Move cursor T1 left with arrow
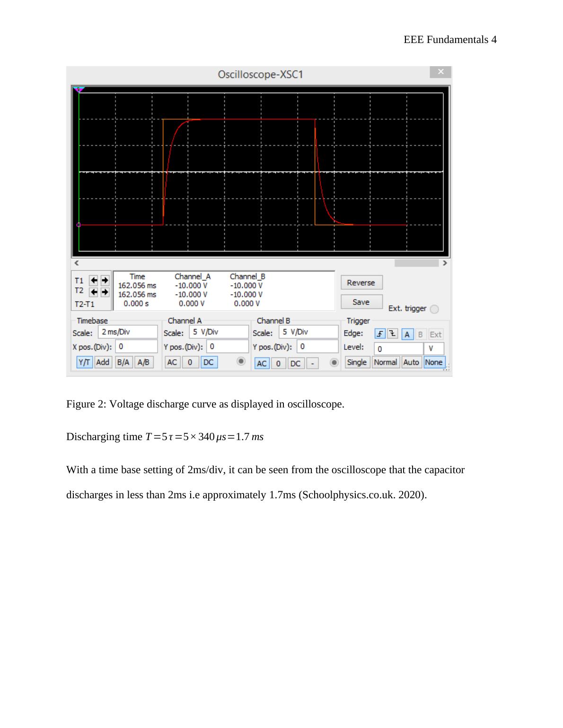This screenshot has height=728, width=563. tap(94, 280)
